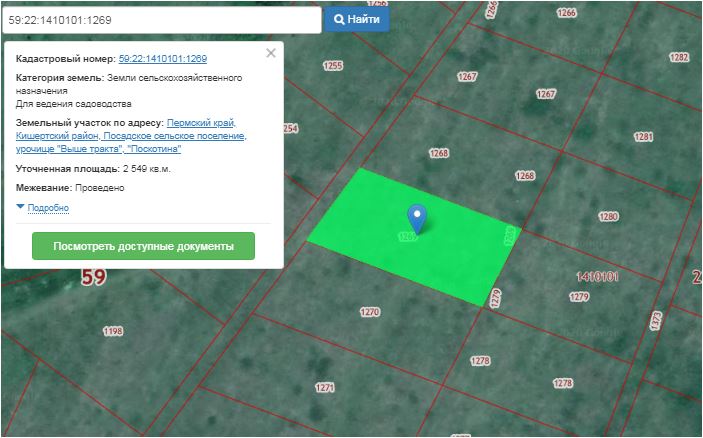
Task: Click the cadastral quarter label 1410101
Action: coord(596,276)
